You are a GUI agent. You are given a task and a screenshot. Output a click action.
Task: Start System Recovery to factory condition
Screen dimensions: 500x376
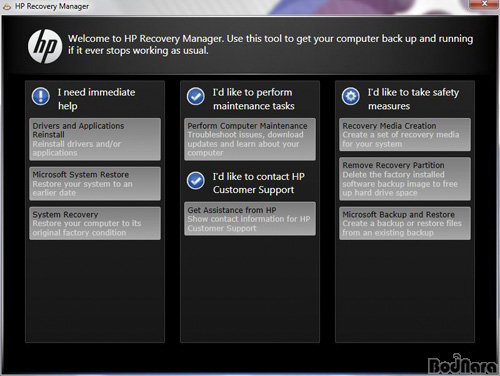(x=95, y=223)
